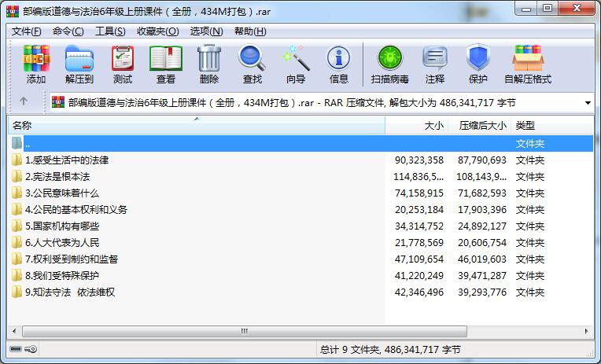
Task: Run 扫描病毒 (Virus scan) icon
Action: [390, 59]
